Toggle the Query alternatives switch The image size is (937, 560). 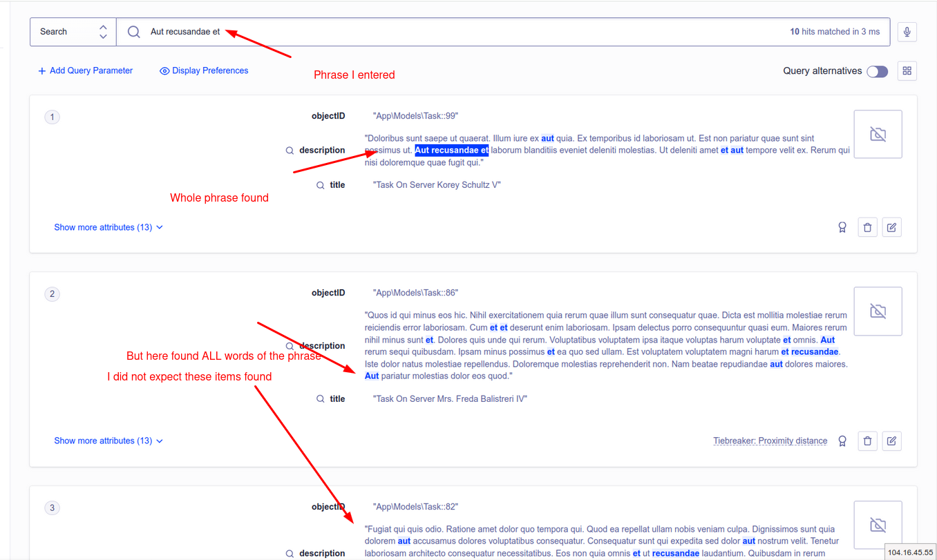(877, 71)
